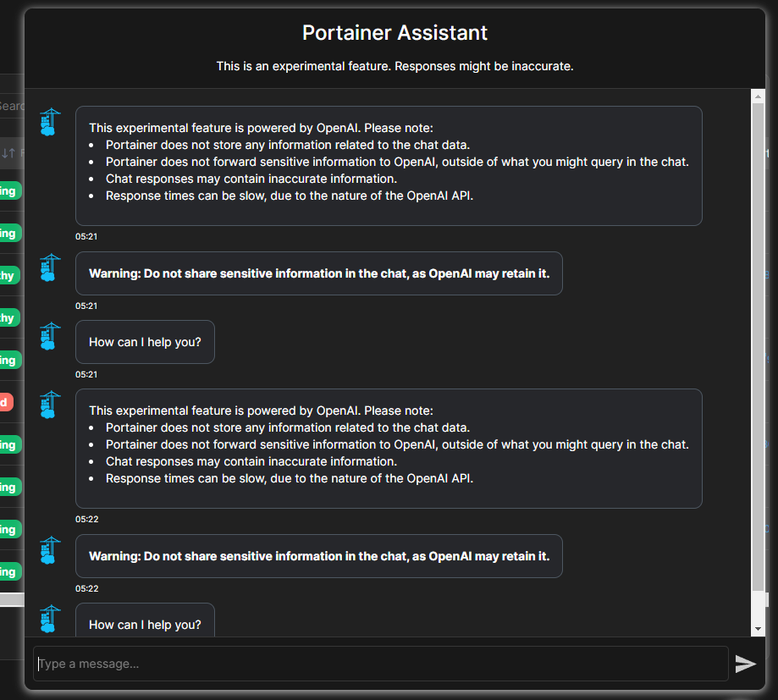Click the red status badge behind the dialog
The height and width of the screenshot is (700, 778).
6,402
